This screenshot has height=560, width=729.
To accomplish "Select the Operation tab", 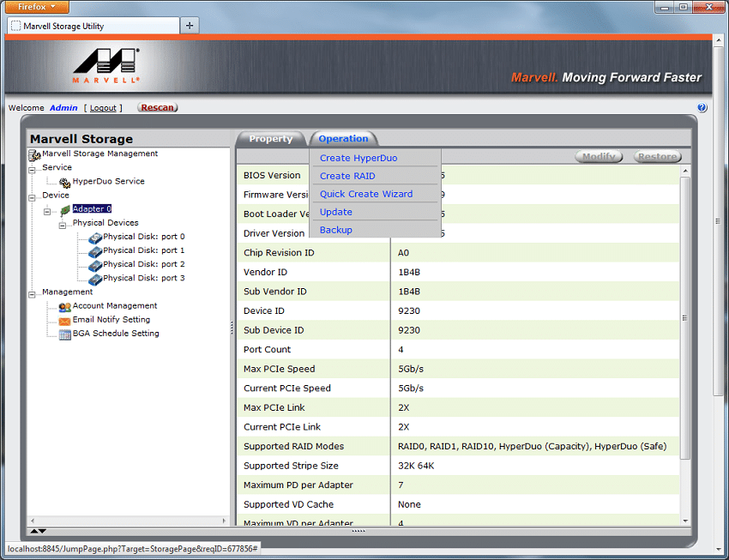I will tap(343, 138).
